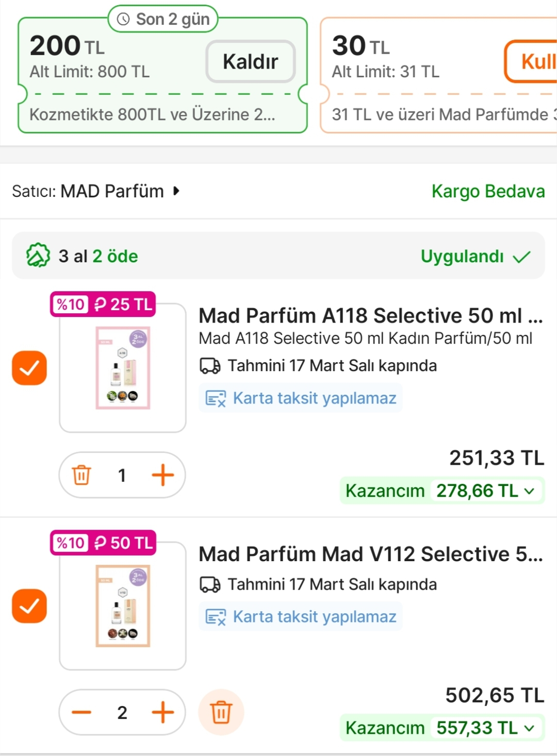
Task: Expand Kazancım 557,33 TL savings details
Action: [529, 728]
